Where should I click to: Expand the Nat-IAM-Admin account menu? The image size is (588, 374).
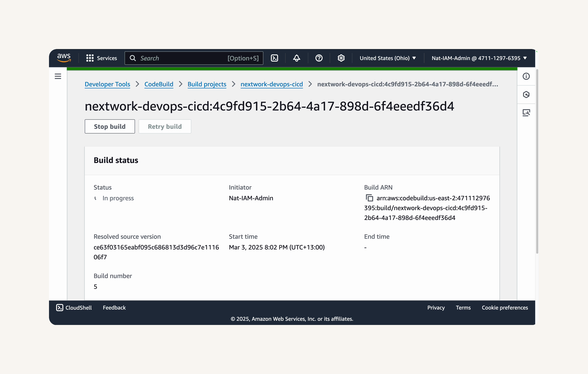[479, 58]
